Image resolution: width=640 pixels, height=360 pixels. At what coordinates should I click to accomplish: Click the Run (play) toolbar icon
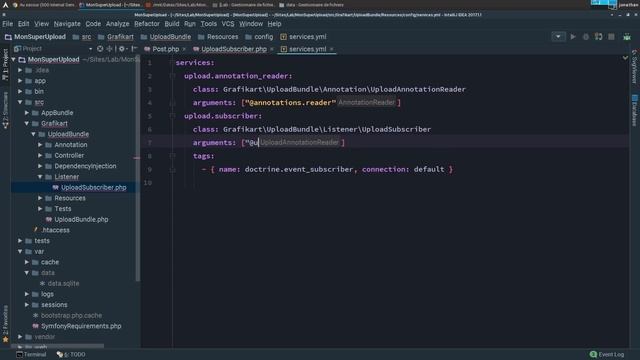click(573, 37)
